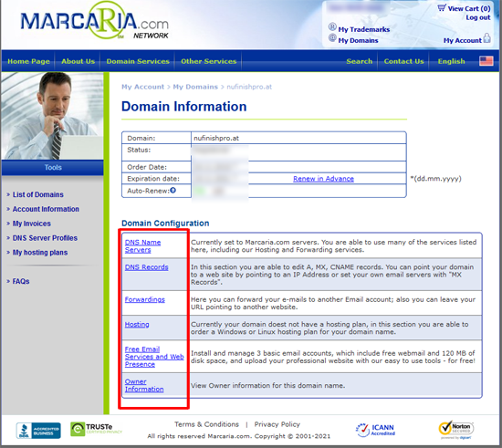Open the My Domains header link
The image size is (502, 448).
pyautogui.click(x=359, y=40)
